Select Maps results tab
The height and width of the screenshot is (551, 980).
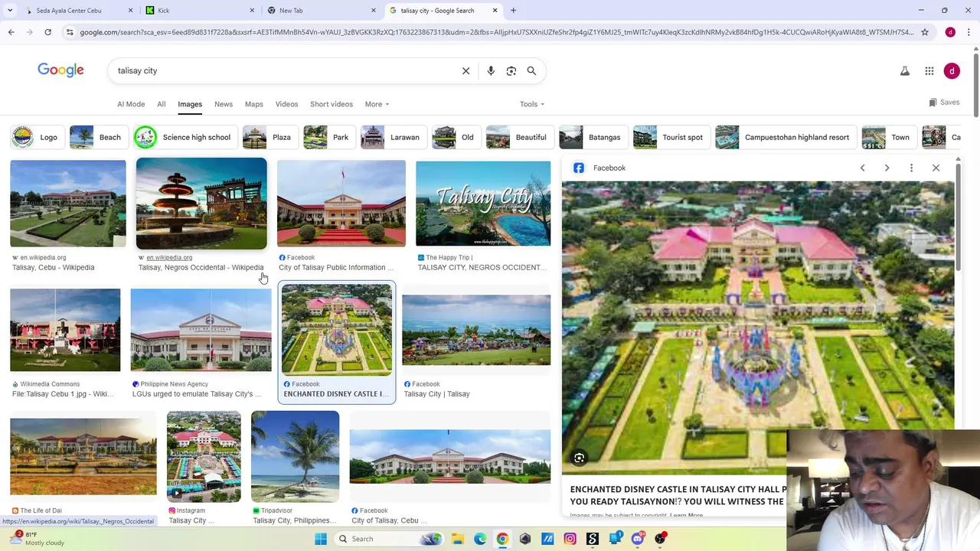point(253,104)
